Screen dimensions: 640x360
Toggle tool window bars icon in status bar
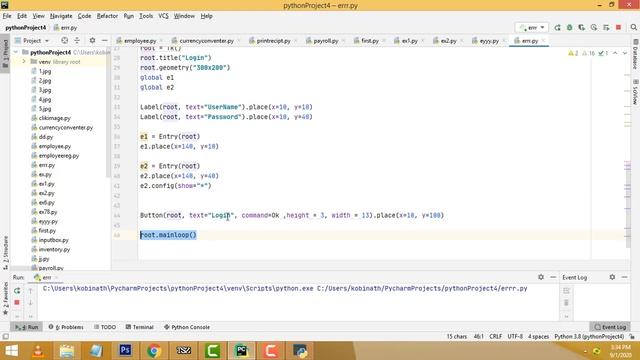[5, 337]
